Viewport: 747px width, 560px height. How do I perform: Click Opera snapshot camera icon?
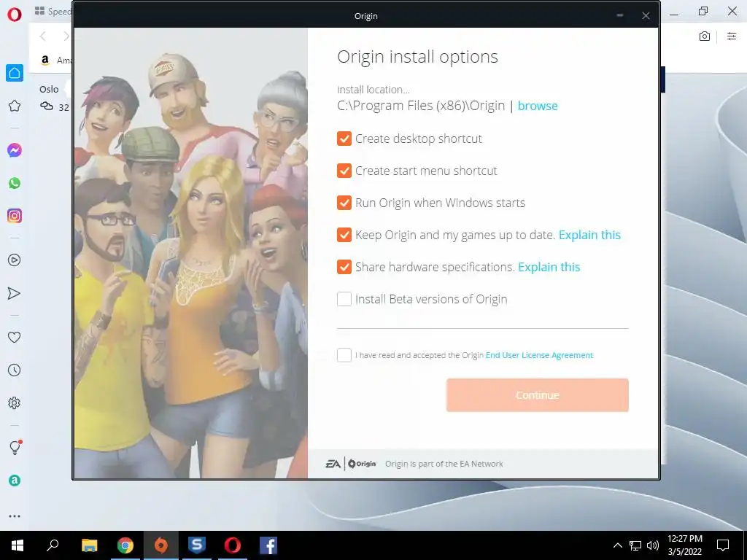[x=705, y=36]
